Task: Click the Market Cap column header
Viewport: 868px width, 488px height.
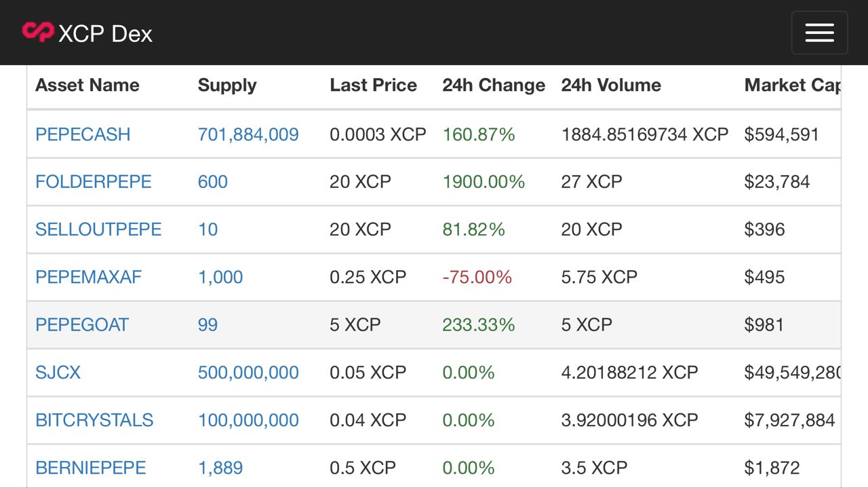Action: tap(793, 86)
